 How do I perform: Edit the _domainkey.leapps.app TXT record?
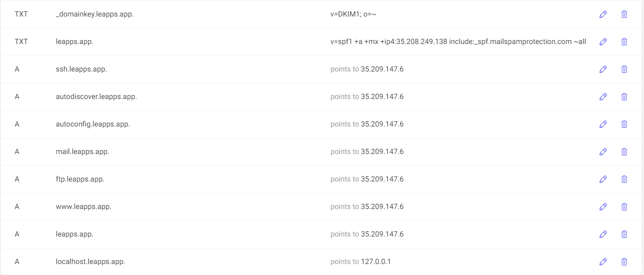603,14
